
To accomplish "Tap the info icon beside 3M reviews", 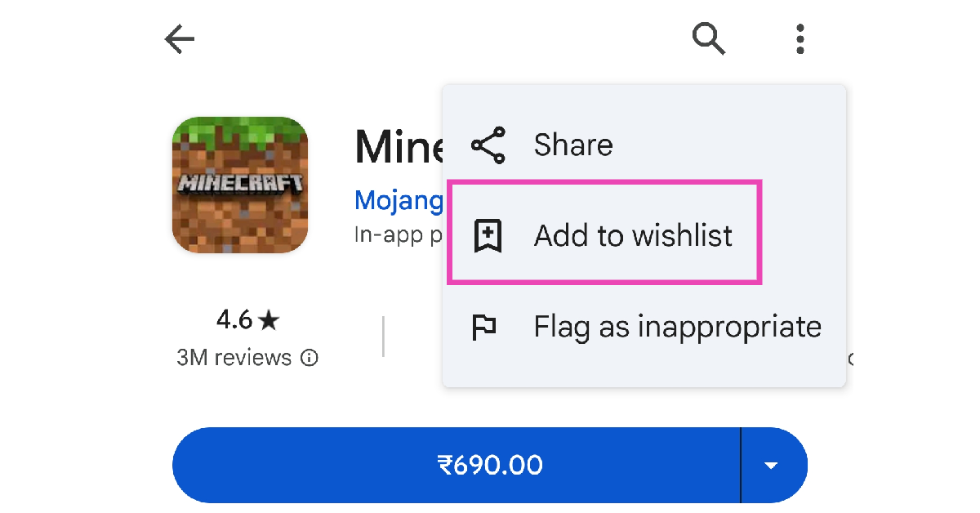I will click(x=310, y=358).
